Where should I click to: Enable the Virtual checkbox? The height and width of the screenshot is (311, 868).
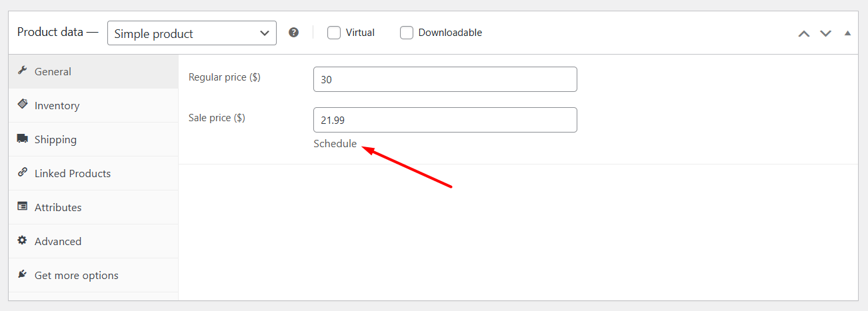click(x=334, y=32)
